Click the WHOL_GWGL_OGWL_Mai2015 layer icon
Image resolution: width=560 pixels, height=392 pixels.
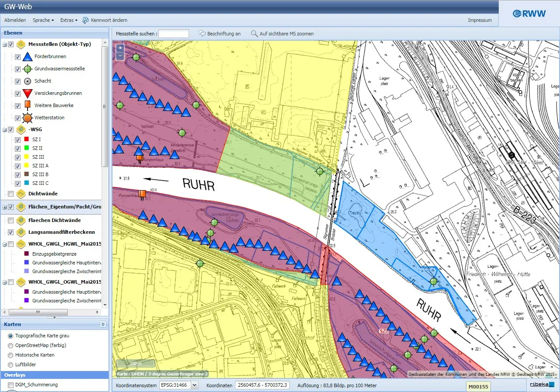[x=21, y=282]
